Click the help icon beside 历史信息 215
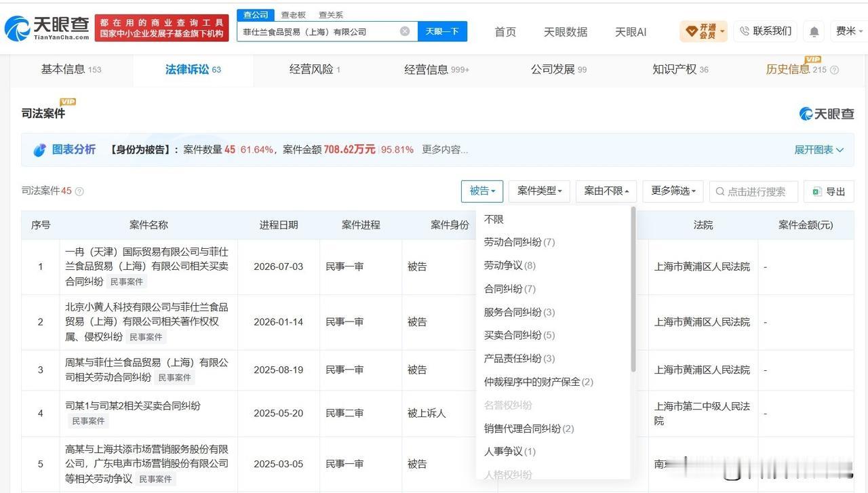This screenshot has width=868, height=493. point(834,70)
